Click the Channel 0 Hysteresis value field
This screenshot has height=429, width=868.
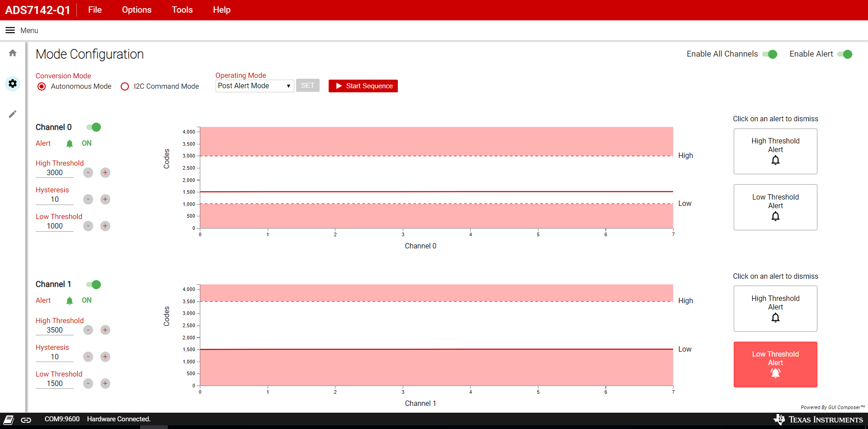(x=55, y=200)
